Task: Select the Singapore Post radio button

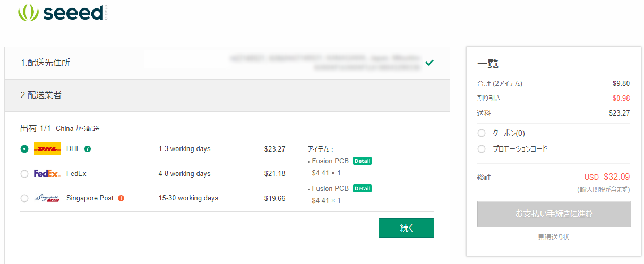Action: tap(24, 198)
